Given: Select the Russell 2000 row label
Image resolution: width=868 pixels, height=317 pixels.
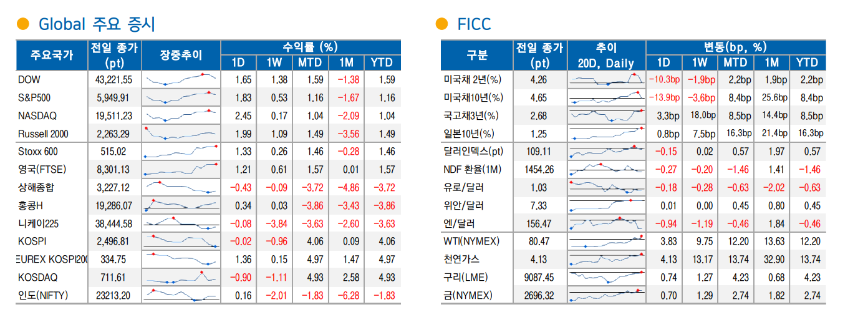Looking at the screenshot, I should point(43,134).
